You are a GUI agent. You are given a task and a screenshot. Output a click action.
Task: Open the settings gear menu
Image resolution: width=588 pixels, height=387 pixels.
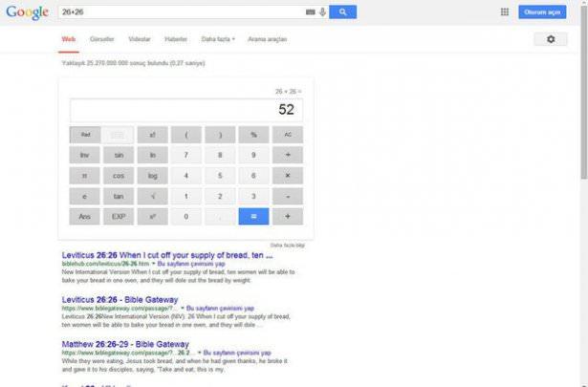click(x=550, y=39)
